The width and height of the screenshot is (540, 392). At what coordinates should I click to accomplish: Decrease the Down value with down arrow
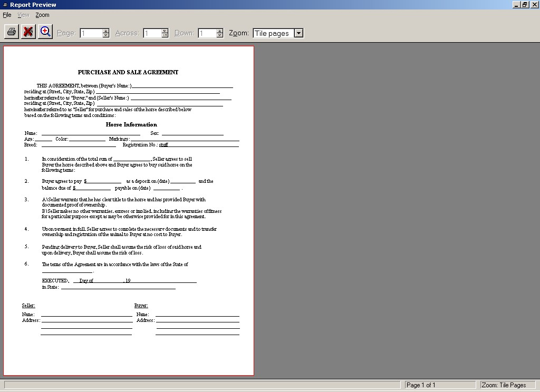tap(219, 35)
